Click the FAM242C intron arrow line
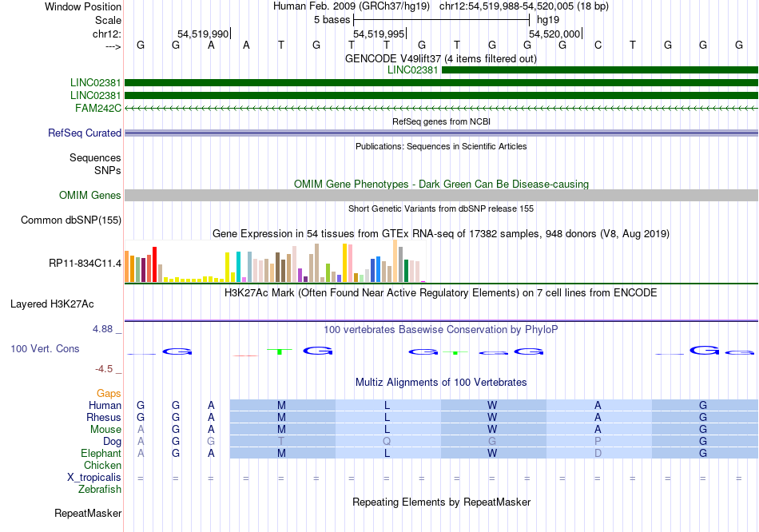 441,109
